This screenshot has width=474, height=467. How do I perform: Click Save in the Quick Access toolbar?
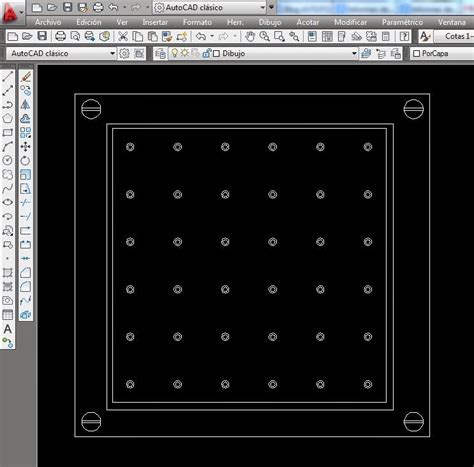coord(68,7)
